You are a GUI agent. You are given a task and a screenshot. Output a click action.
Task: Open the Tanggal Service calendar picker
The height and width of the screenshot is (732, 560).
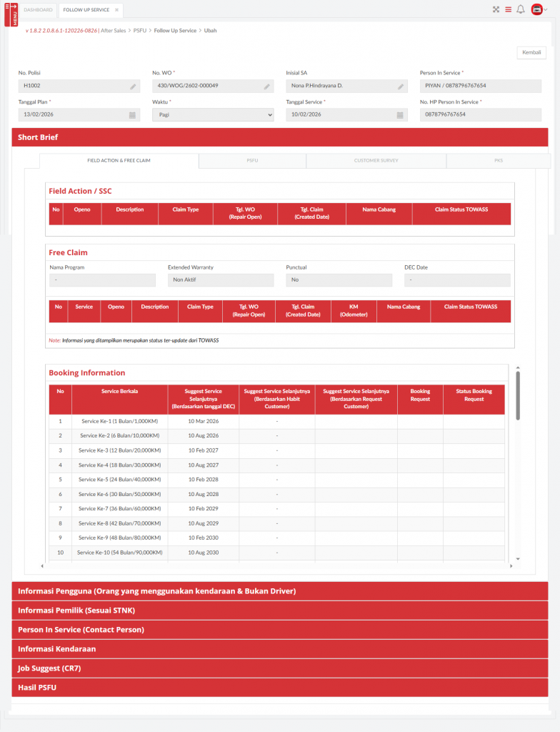(400, 115)
